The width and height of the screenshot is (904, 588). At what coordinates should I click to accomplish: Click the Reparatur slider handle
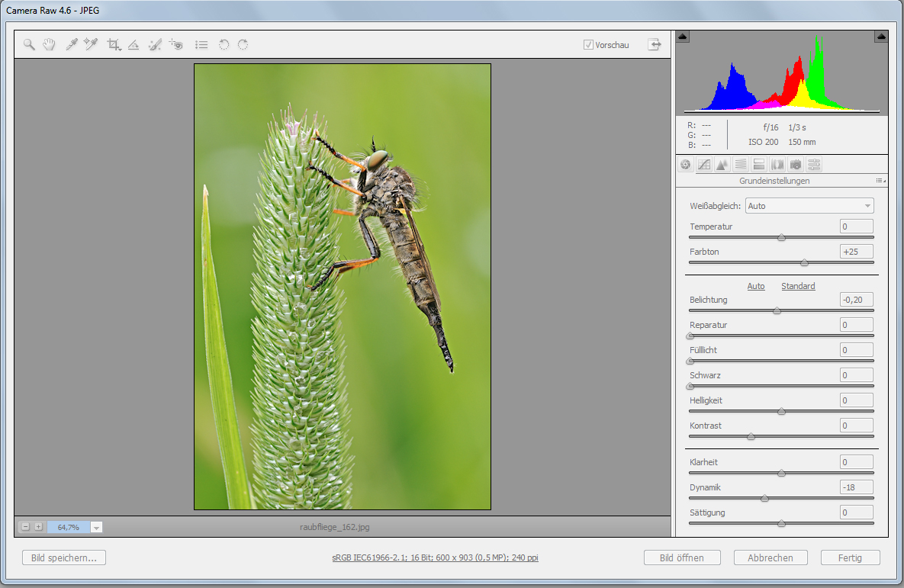(690, 336)
